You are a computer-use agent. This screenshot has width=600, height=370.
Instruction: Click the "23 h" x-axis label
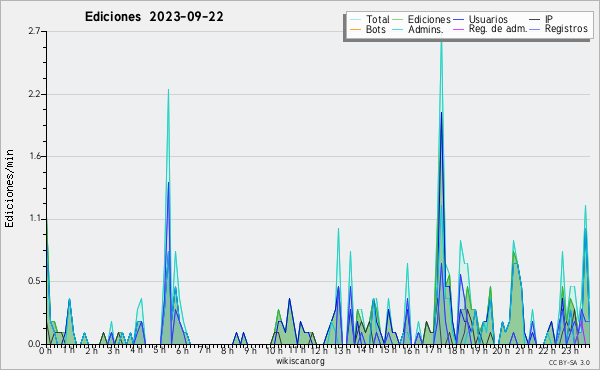570,350
